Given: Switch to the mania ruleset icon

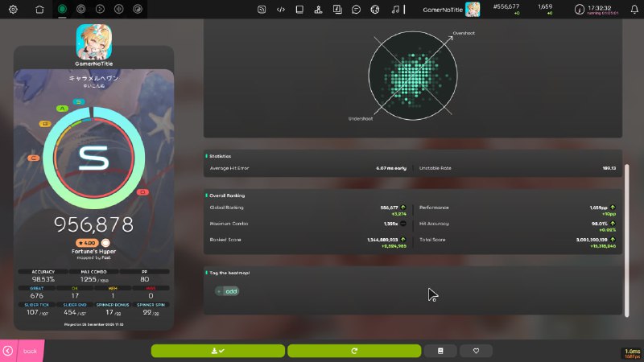Looking at the screenshot, I should [x=118, y=10].
